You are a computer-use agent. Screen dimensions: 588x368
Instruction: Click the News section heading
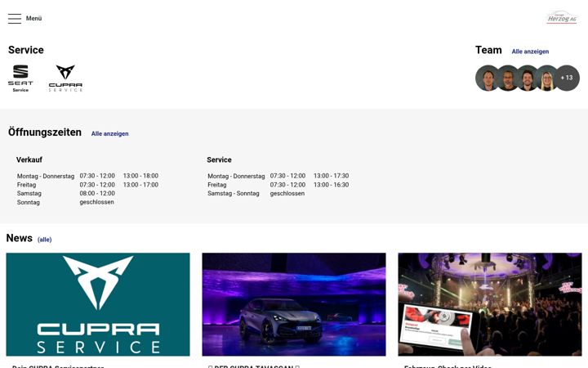pyautogui.click(x=19, y=238)
